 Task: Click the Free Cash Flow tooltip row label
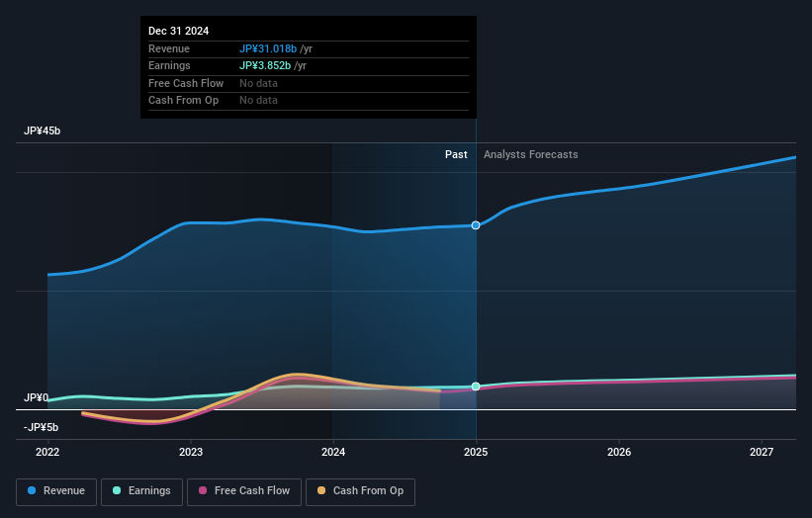coord(186,83)
